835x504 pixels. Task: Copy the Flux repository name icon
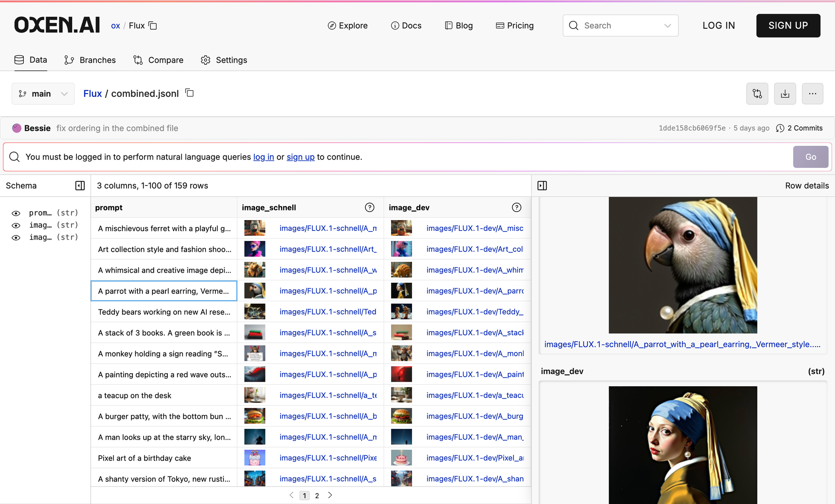(153, 26)
